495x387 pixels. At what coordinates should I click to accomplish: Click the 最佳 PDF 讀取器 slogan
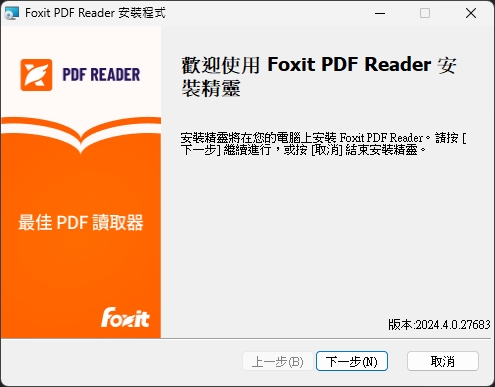(x=81, y=222)
